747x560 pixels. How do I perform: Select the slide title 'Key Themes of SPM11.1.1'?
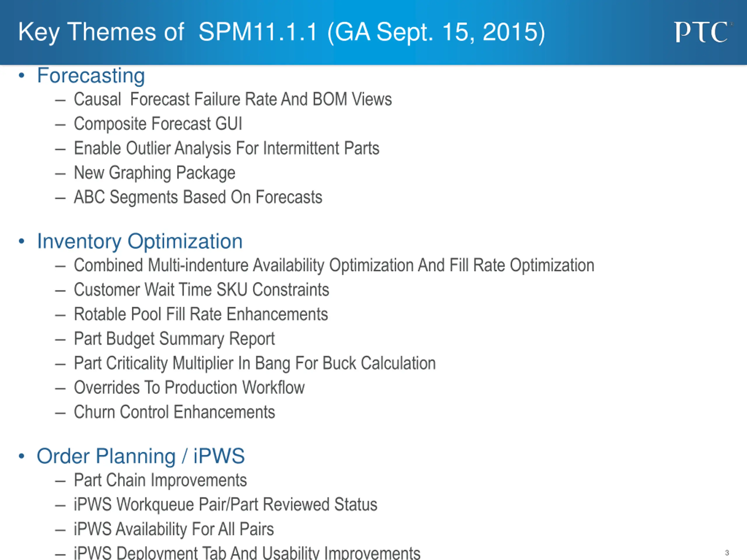click(282, 32)
